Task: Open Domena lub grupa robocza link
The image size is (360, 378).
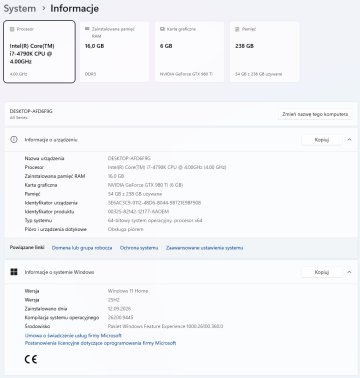Action: tap(82, 248)
